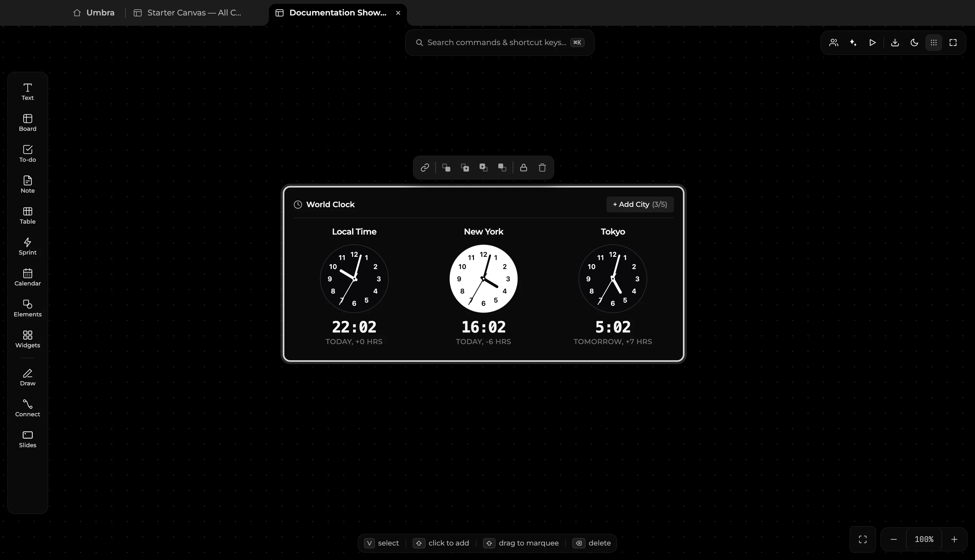This screenshot has height=560, width=975.
Task: Pick the Sprint tool
Action: (27, 246)
